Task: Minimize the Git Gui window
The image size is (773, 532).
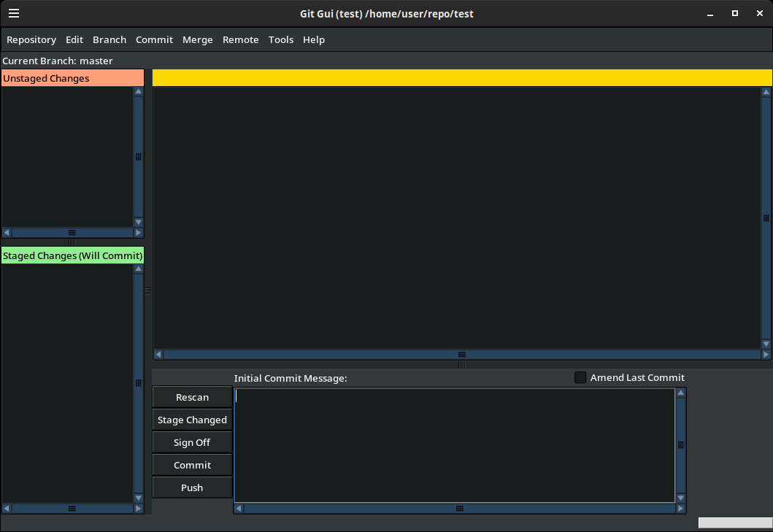Action: [x=710, y=14]
